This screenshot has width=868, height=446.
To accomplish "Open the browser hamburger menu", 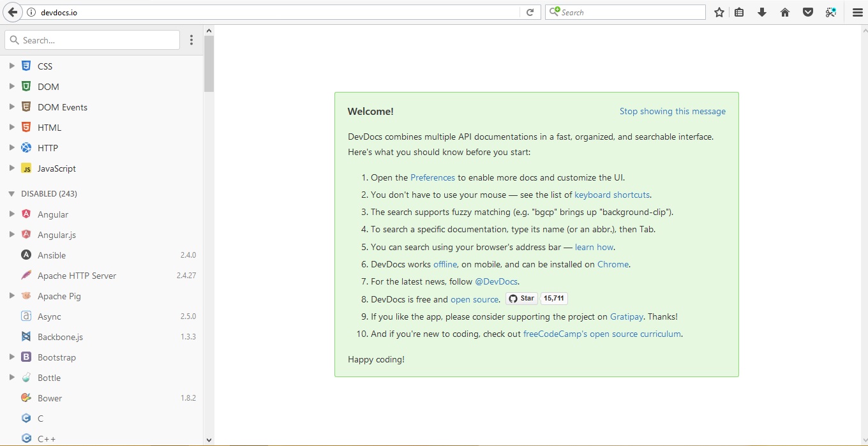I will 857,12.
